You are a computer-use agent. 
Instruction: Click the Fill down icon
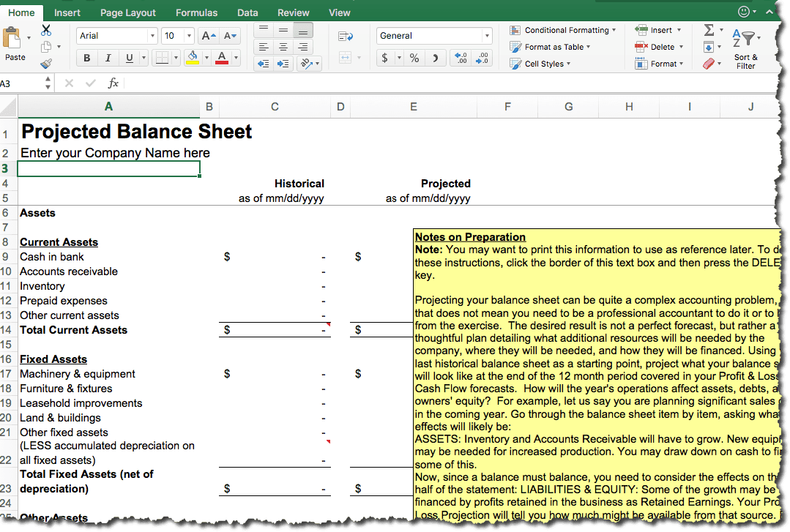(x=709, y=47)
